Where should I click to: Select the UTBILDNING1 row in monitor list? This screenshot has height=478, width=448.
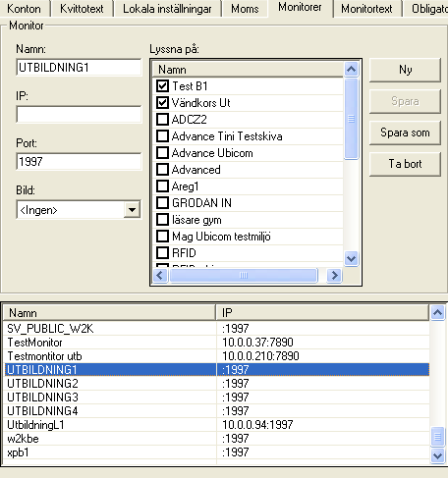(x=217, y=370)
